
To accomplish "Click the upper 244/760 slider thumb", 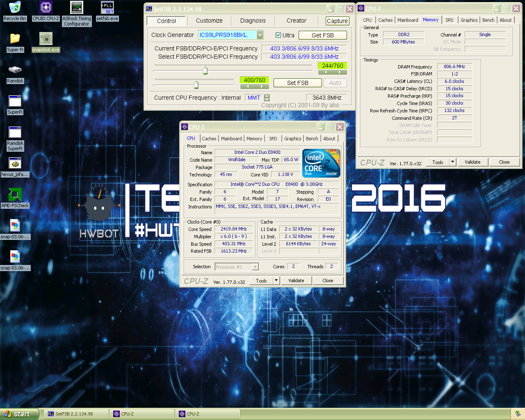I will pyautogui.click(x=205, y=71).
